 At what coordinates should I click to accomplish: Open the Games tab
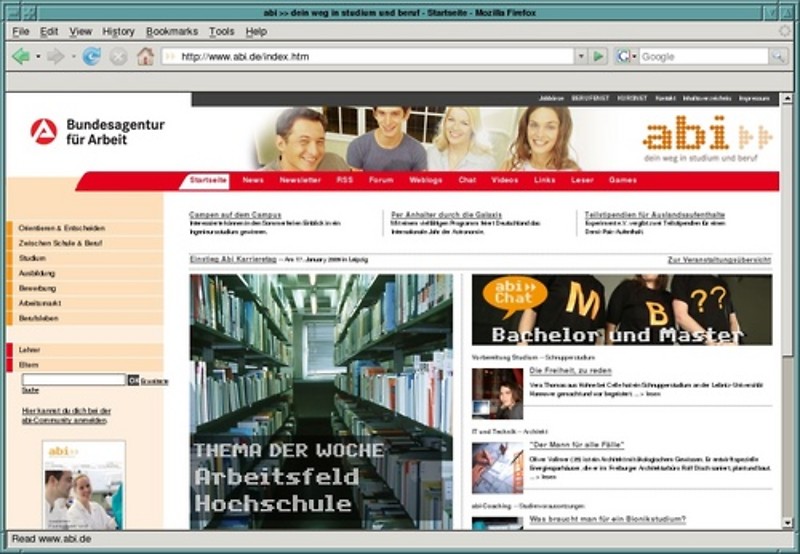[622, 180]
